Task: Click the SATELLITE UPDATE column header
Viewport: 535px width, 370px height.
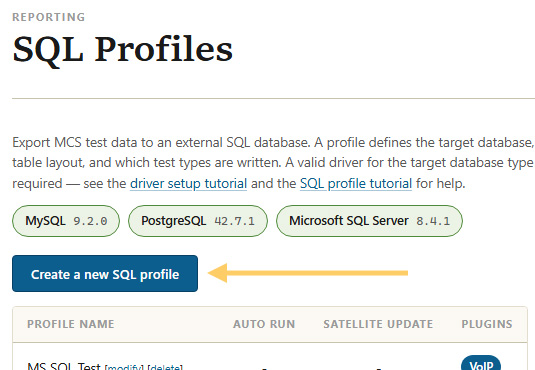Action: (378, 324)
